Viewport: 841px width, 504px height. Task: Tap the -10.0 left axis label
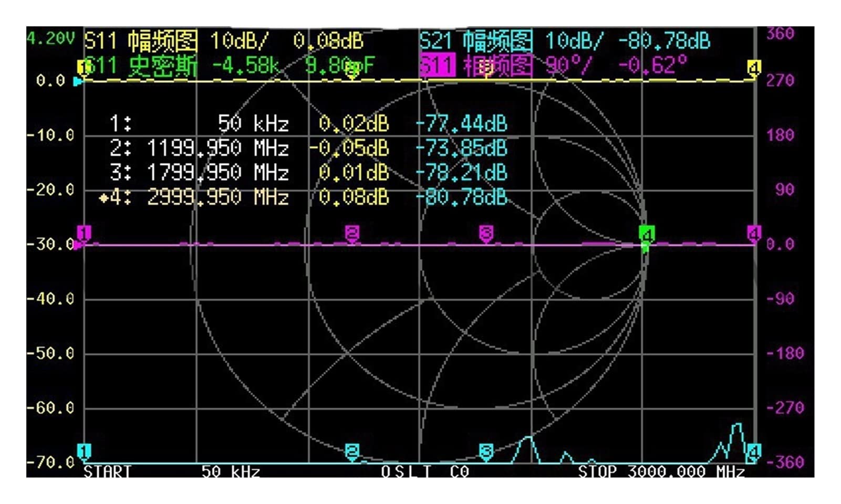click(50, 135)
